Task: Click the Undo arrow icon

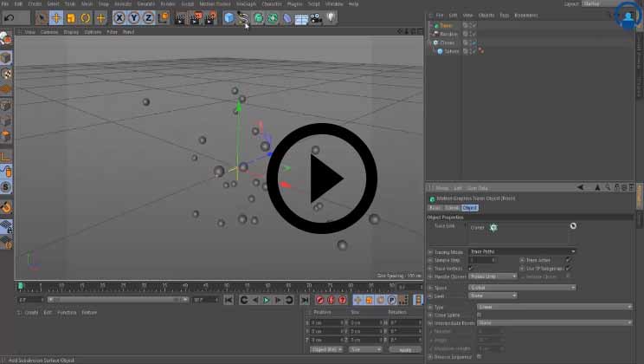Action: click(10, 17)
